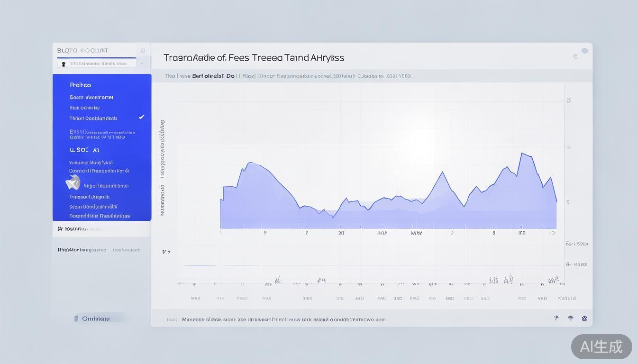Click the circular icon at footer's far right
This screenshot has width=637, height=364.
[584, 319]
